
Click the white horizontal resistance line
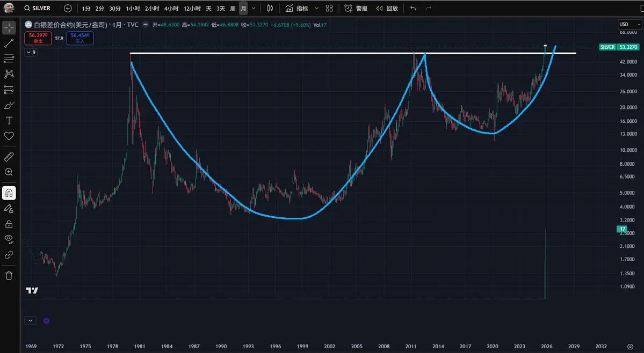point(353,53)
